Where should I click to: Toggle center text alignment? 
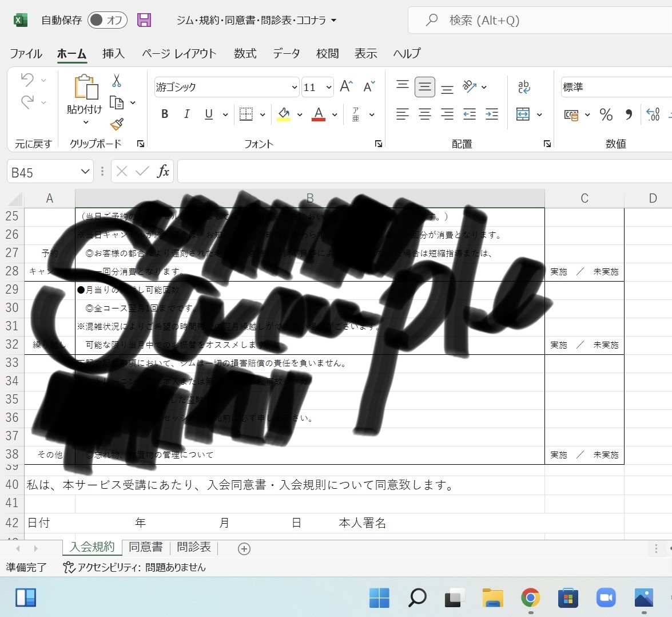[425, 114]
